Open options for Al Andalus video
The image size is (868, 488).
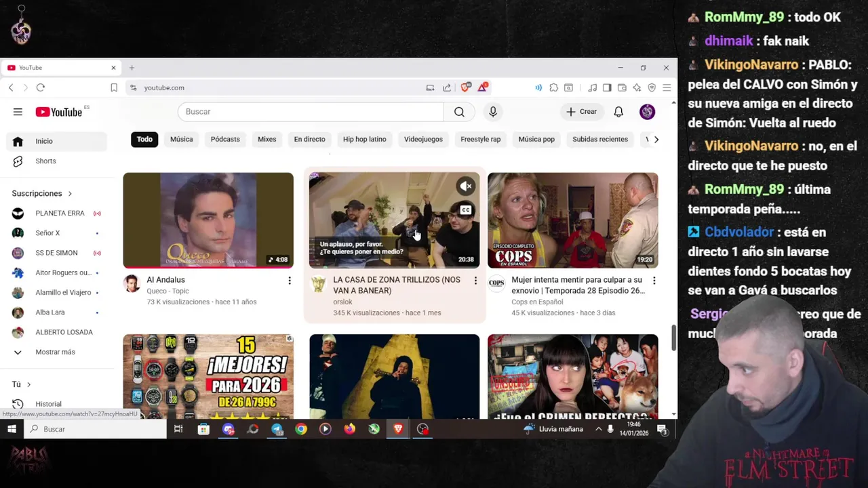[290, 281]
